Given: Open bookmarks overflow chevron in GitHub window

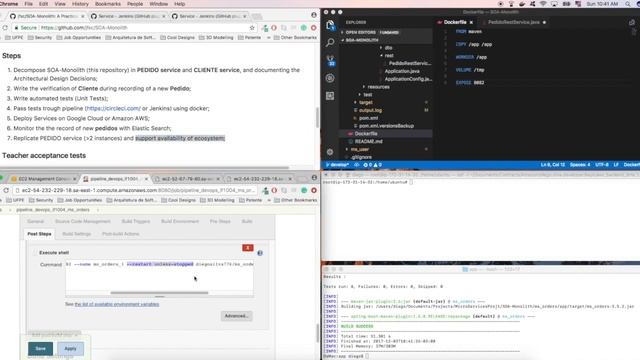Looking at the screenshot, I should pyautogui.click(x=269, y=38).
